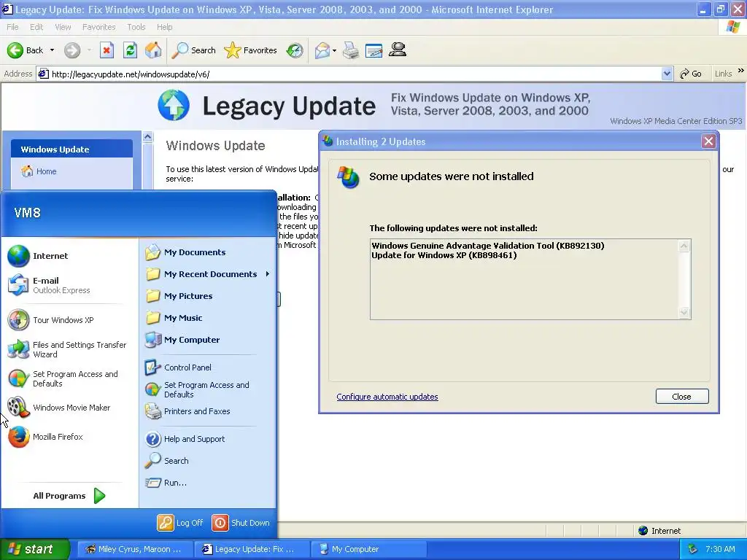Click the Edit page toolbar icon

tap(373, 50)
